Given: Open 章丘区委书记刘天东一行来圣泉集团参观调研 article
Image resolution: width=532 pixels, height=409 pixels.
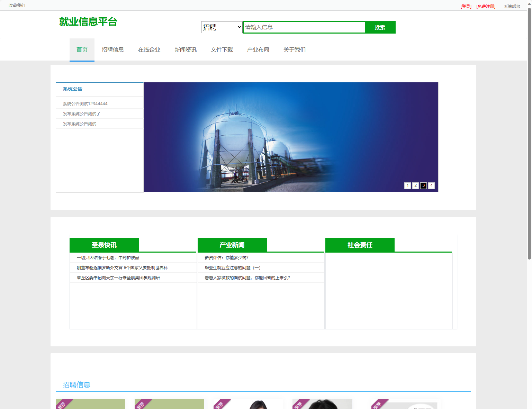Looking at the screenshot, I should pos(118,278).
